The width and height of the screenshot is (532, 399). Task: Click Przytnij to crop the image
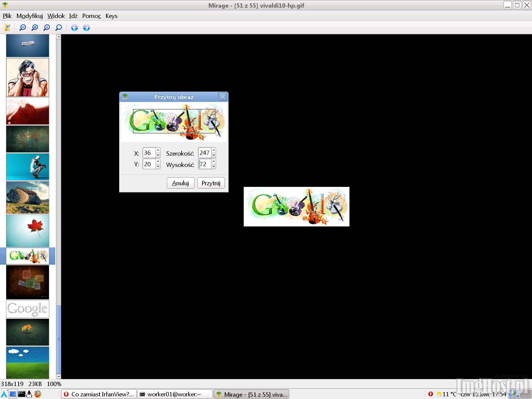(211, 183)
